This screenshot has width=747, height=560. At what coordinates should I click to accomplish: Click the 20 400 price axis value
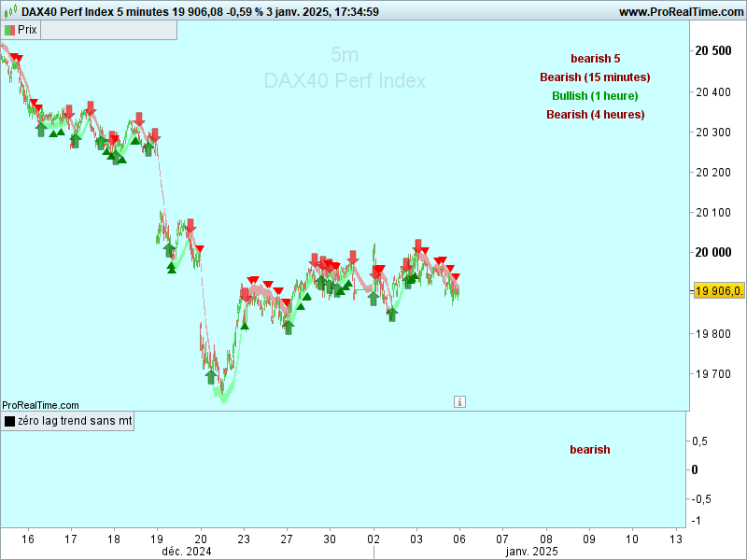[x=713, y=91]
